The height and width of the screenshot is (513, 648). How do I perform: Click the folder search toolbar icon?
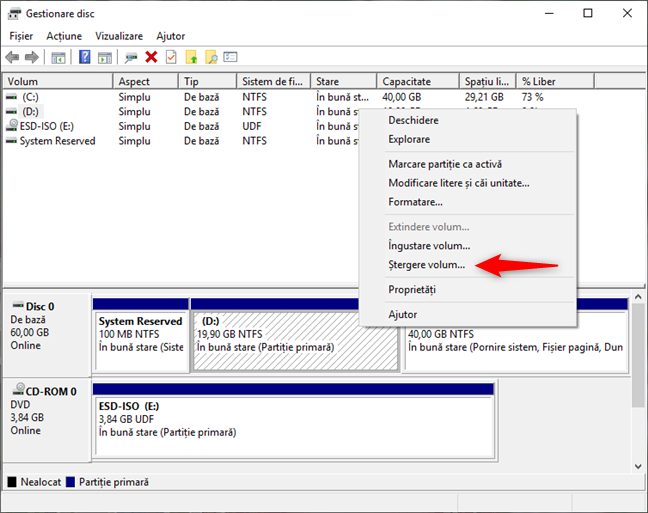click(x=211, y=57)
